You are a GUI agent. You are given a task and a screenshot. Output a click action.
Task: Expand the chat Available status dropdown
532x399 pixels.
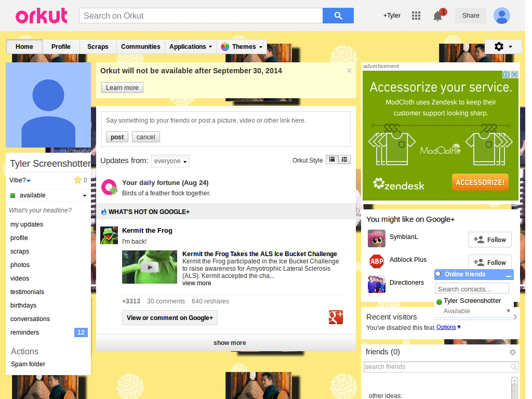point(508,311)
